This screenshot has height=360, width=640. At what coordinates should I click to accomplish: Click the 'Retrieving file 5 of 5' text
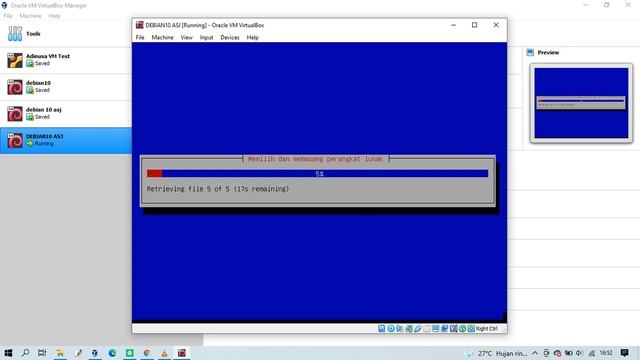click(x=218, y=189)
